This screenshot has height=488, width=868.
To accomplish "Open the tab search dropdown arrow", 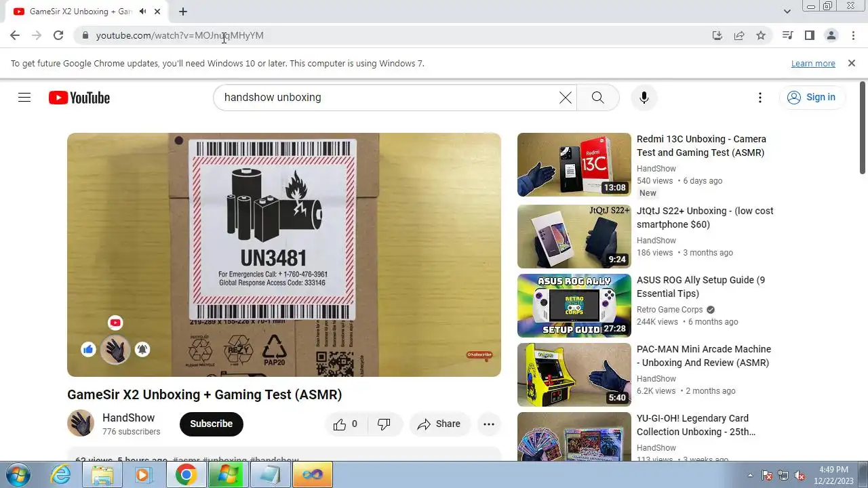I will [x=787, y=12].
